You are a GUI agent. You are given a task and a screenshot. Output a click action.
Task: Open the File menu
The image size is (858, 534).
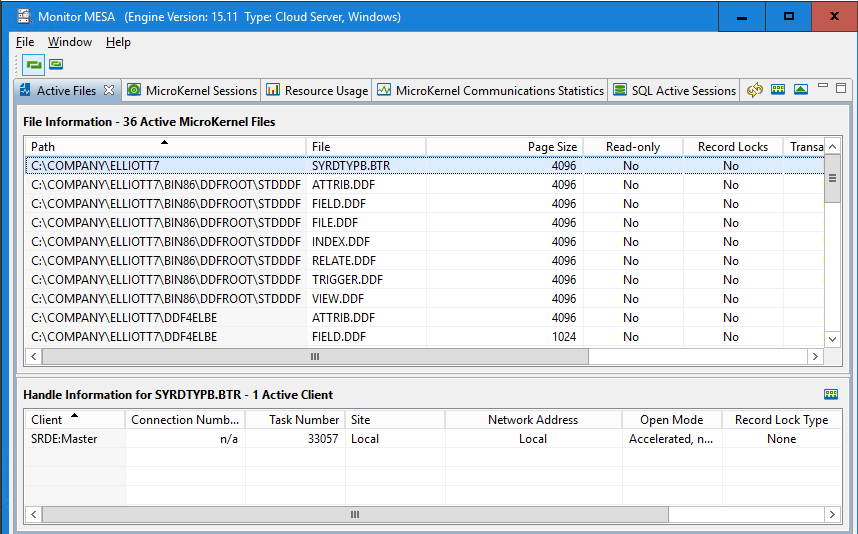coord(25,42)
